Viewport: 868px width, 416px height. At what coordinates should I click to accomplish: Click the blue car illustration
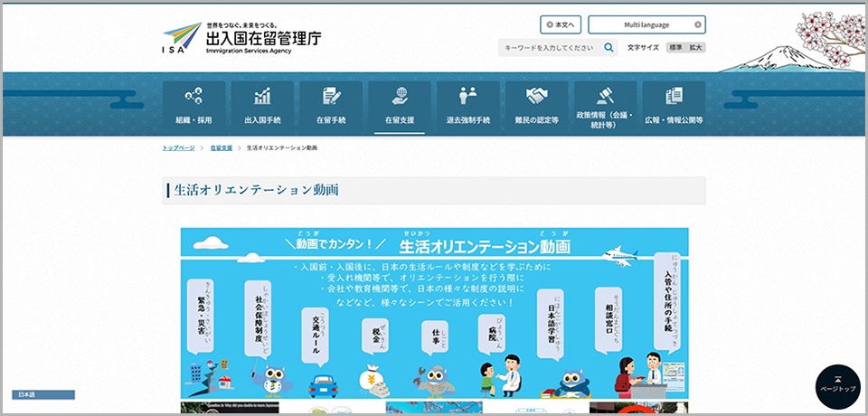click(324, 385)
